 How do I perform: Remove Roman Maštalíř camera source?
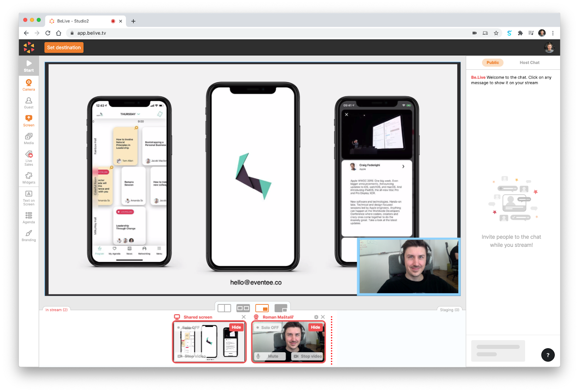(323, 317)
